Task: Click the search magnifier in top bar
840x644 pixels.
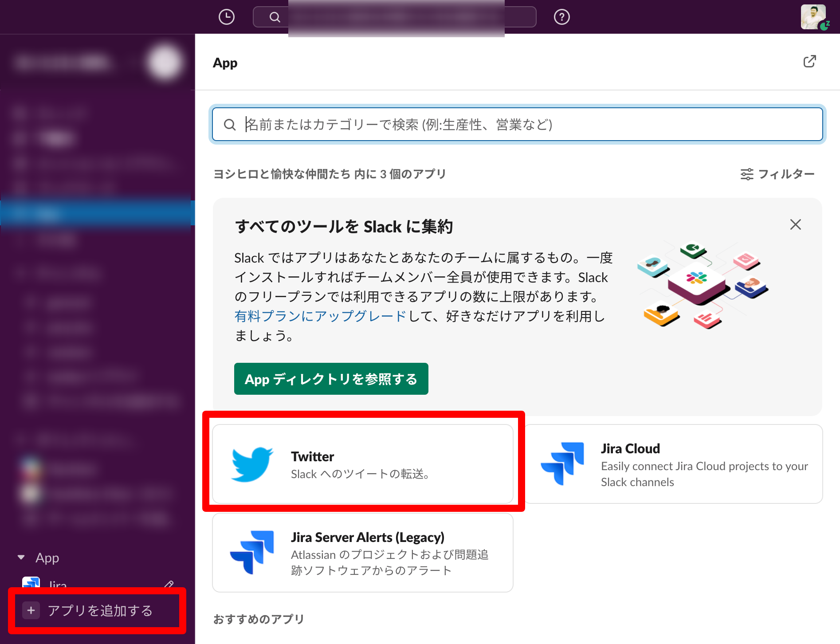Action: [275, 17]
